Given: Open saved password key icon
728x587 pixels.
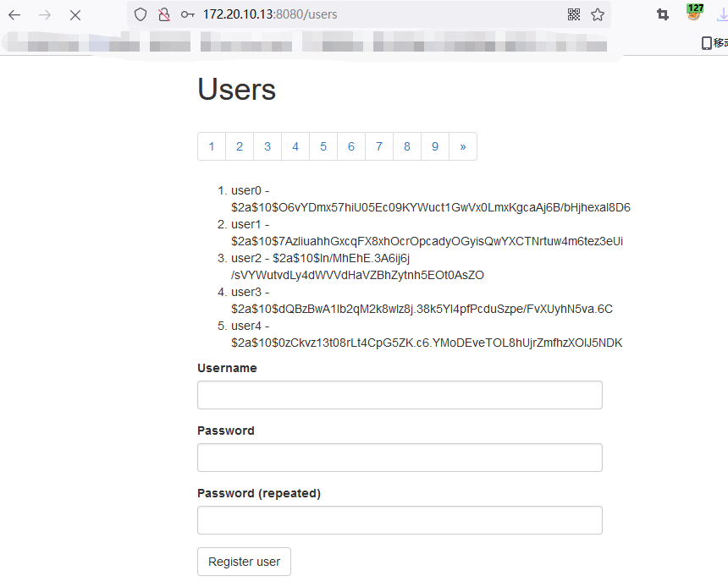Looking at the screenshot, I should (188, 15).
